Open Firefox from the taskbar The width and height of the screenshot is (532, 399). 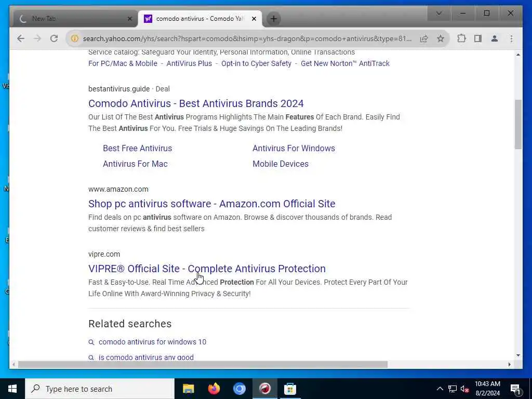214,389
